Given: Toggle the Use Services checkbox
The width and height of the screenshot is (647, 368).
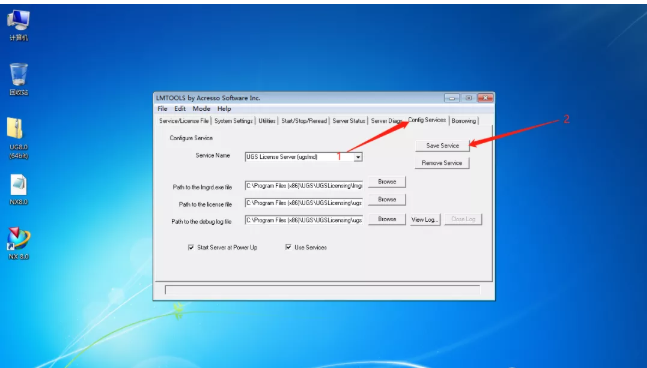Looking at the screenshot, I should [288, 247].
